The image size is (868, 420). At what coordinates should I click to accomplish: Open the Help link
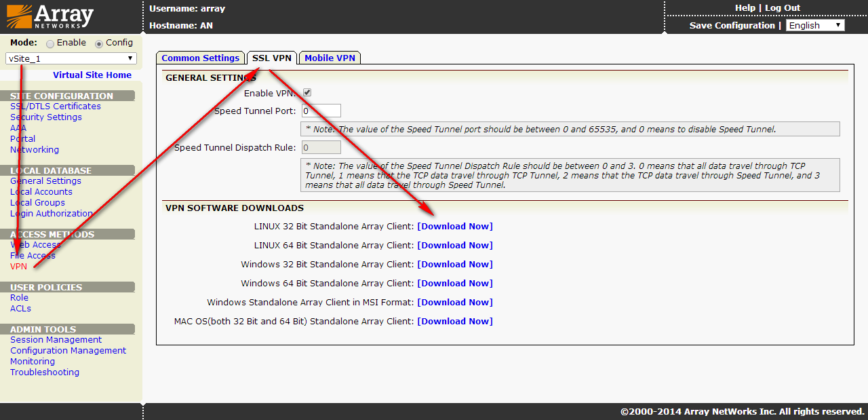pyautogui.click(x=745, y=8)
